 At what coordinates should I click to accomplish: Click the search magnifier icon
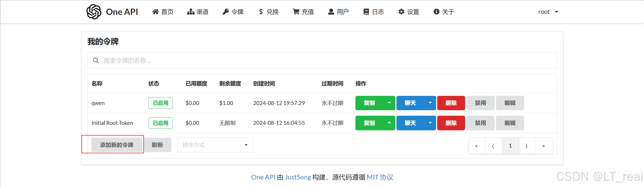coord(96,61)
